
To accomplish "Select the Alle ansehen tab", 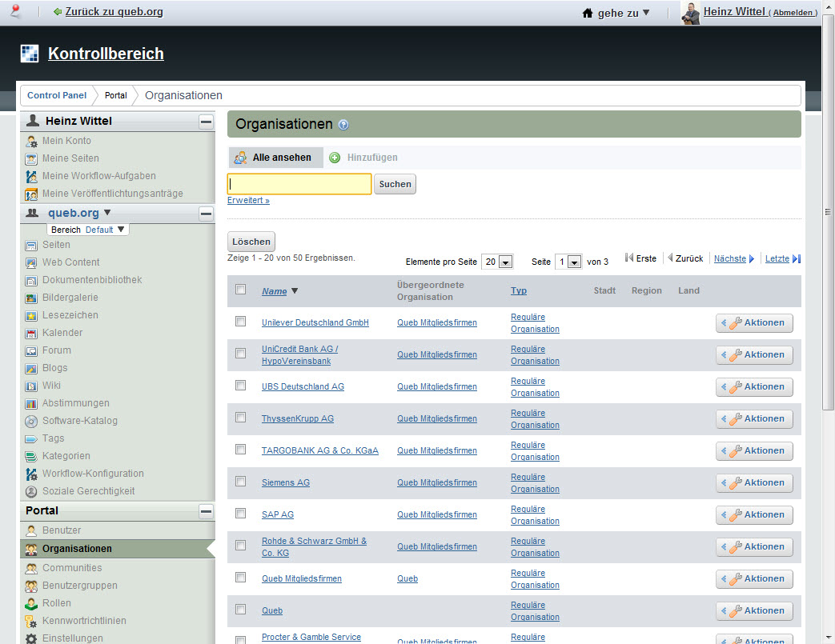I will click(275, 158).
